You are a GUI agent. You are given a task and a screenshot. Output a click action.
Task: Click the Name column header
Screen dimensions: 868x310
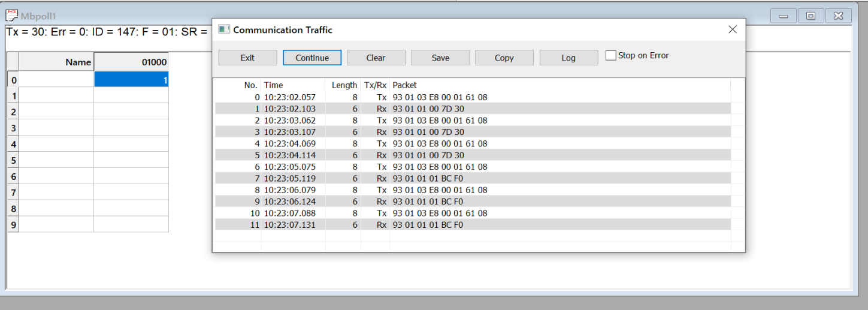[56, 62]
